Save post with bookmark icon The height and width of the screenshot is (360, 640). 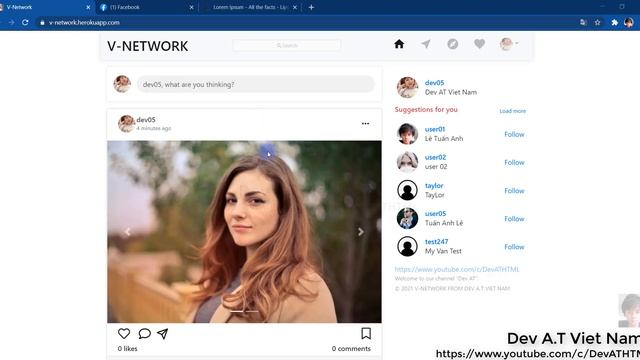coord(366,333)
